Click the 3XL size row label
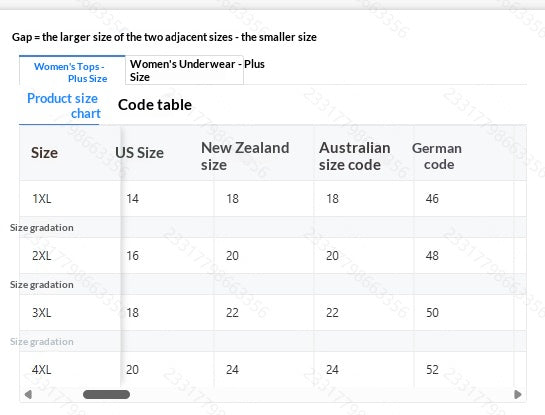Viewport: 545px width, 415px height. click(x=42, y=312)
